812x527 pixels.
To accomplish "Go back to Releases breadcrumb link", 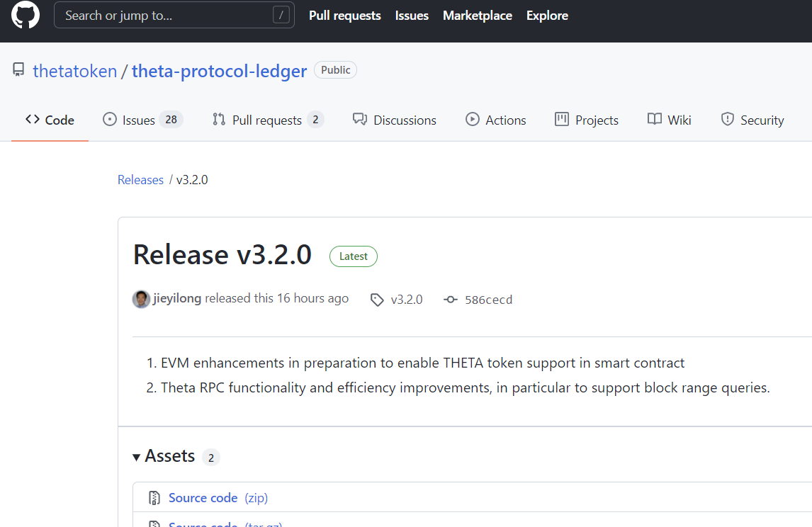I will [x=140, y=180].
